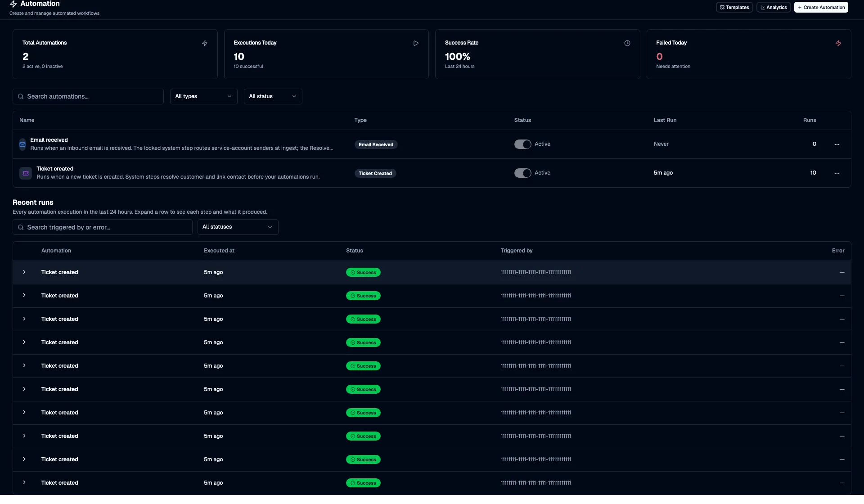Image resolution: width=864 pixels, height=504 pixels.
Task: Open the All types filter dropdown
Action: tap(203, 96)
